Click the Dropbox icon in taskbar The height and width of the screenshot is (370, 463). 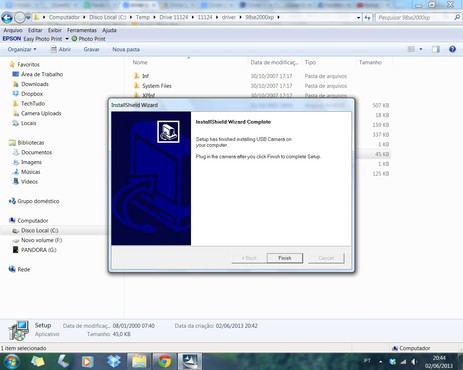click(x=114, y=361)
